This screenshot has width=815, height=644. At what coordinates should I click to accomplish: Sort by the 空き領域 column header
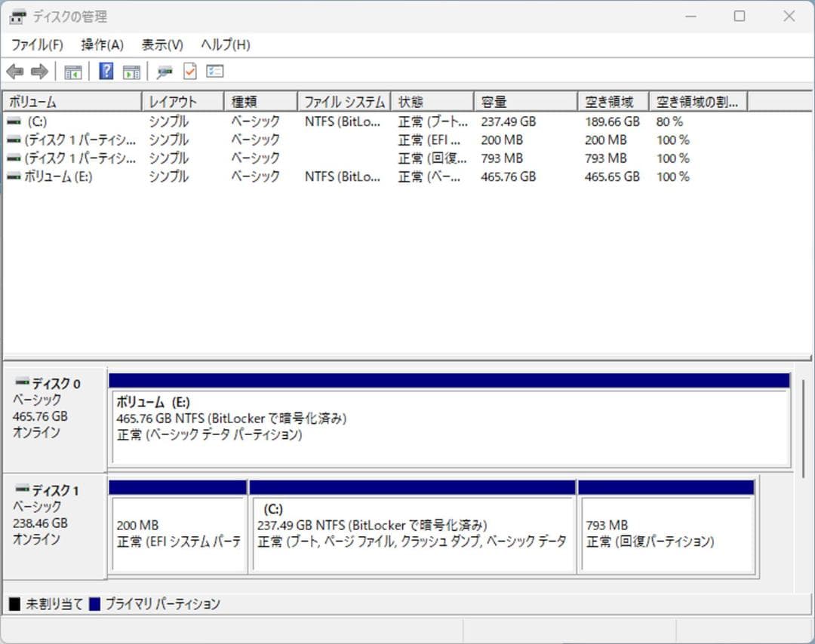click(613, 100)
